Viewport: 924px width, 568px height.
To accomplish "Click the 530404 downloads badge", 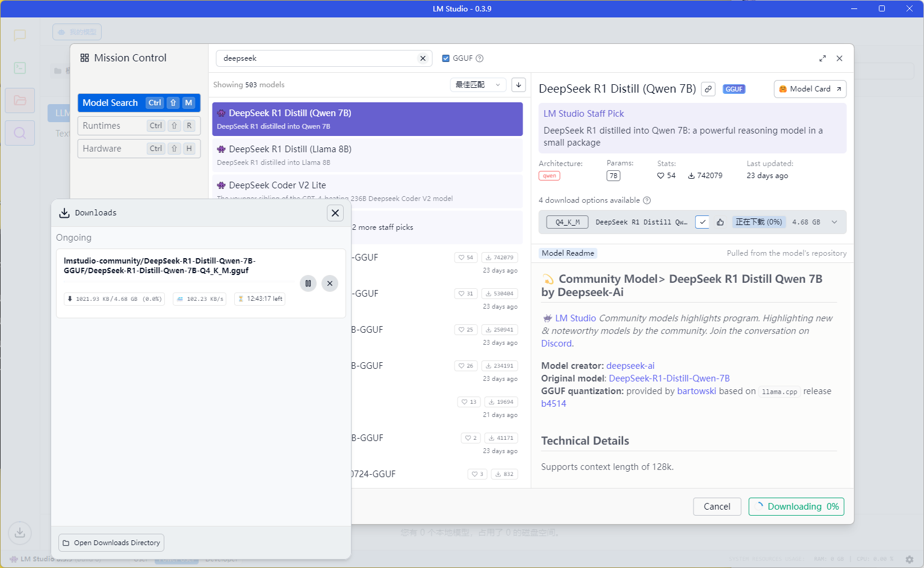I will 500,294.
